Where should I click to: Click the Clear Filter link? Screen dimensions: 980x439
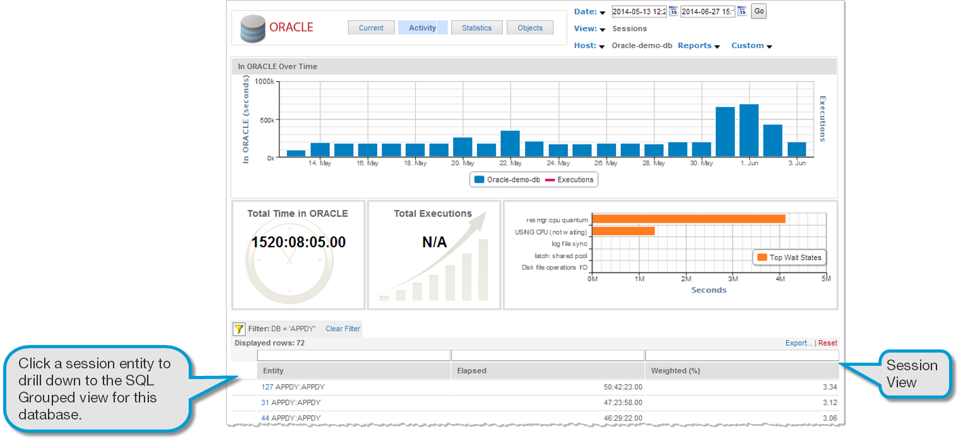click(x=343, y=329)
